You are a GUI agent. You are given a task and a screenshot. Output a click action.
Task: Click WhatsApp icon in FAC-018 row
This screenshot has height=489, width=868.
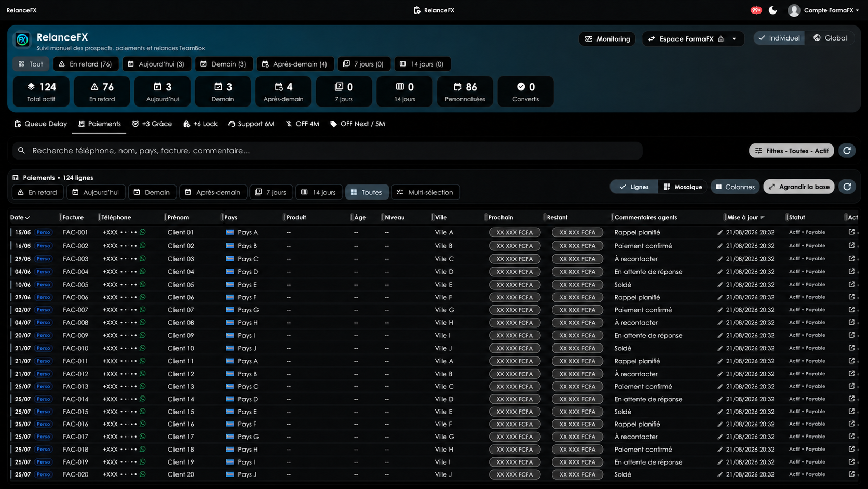[x=143, y=449]
